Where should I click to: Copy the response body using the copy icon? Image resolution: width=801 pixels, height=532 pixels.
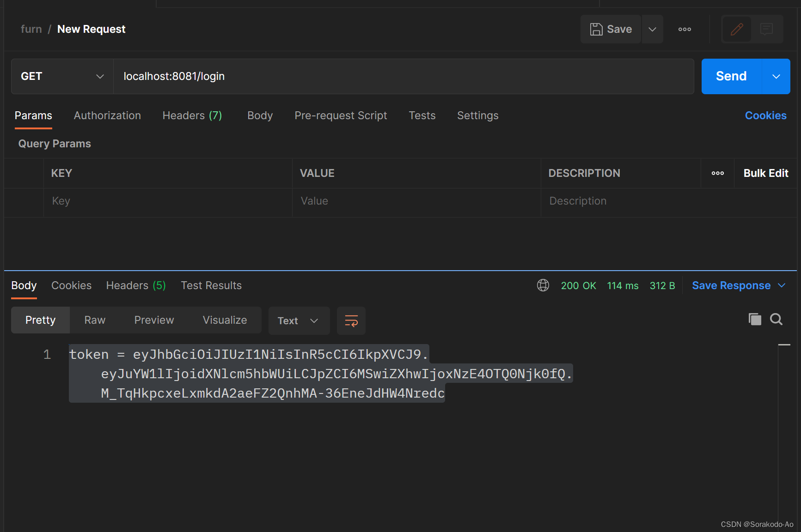(x=755, y=319)
